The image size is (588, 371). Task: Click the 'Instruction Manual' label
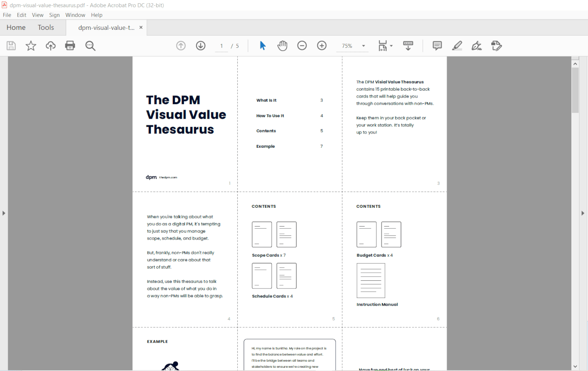pos(377,304)
